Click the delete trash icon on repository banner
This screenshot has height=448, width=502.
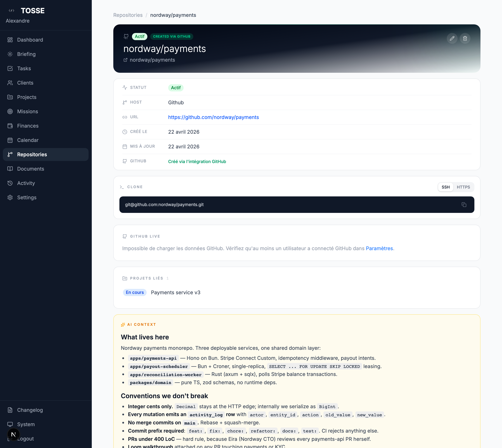click(x=465, y=38)
